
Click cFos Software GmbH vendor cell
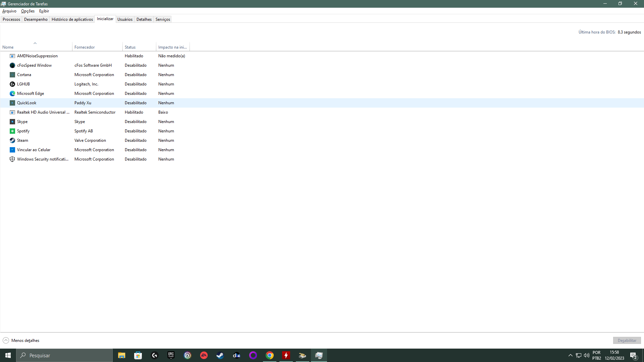[93, 65]
